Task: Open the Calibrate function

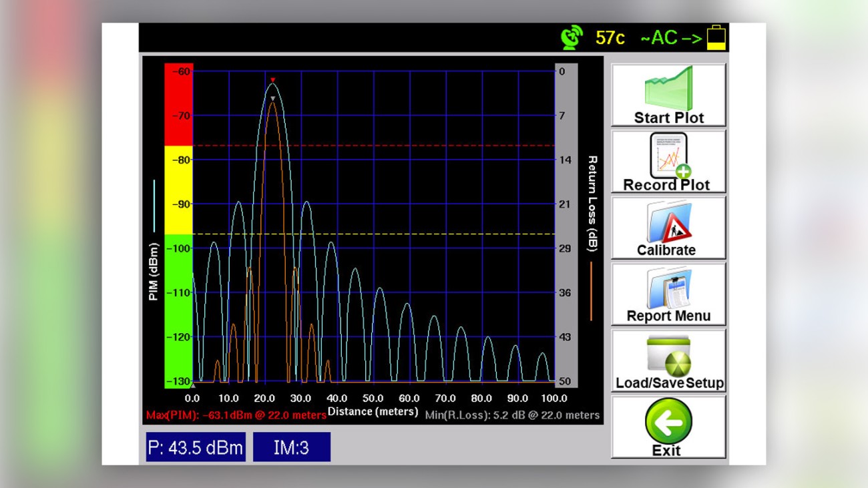Action: coord(668,228)
